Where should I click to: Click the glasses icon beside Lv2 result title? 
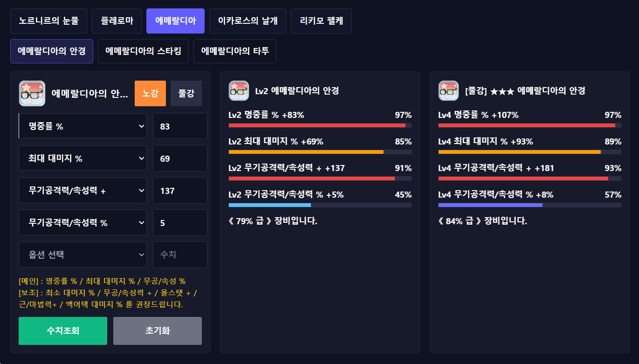click(239, 90)
